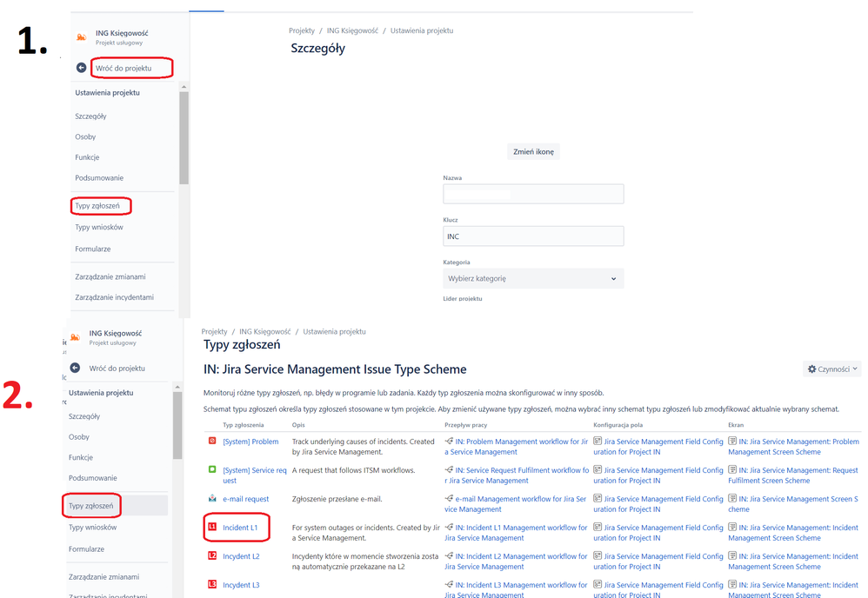Open Formularze in top sidebar
Viewport: 868px width, 598px height.
tap(93, 249)
